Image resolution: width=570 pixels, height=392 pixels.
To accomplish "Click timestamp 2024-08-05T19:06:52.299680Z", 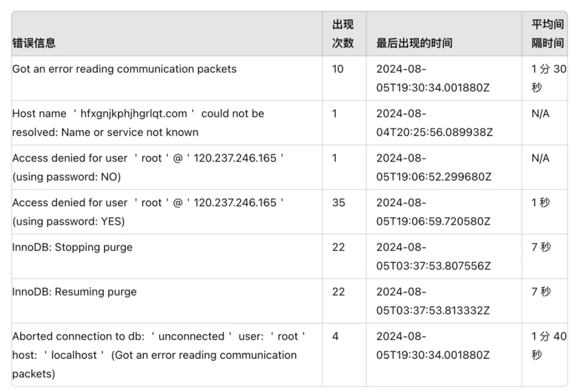I will coord(434,167).
